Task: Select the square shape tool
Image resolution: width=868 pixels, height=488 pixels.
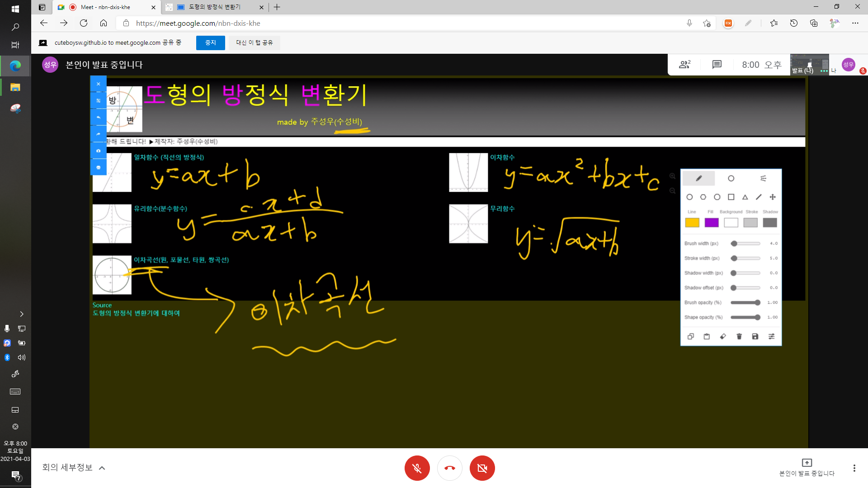Action: tap(731, 197)
